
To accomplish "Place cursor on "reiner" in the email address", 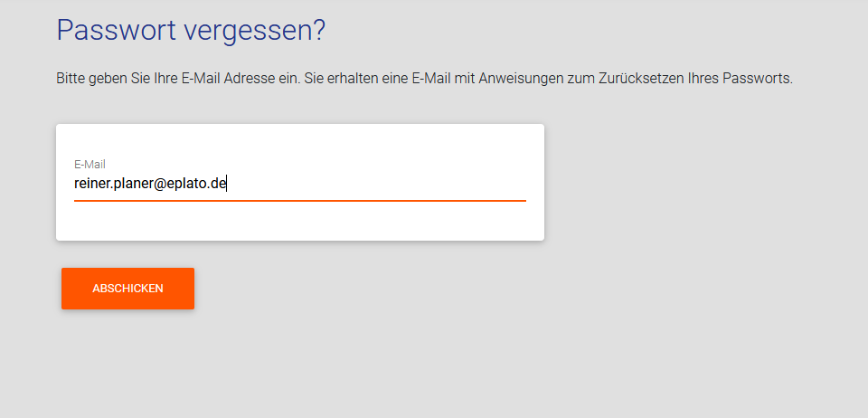I will point(91,184).
